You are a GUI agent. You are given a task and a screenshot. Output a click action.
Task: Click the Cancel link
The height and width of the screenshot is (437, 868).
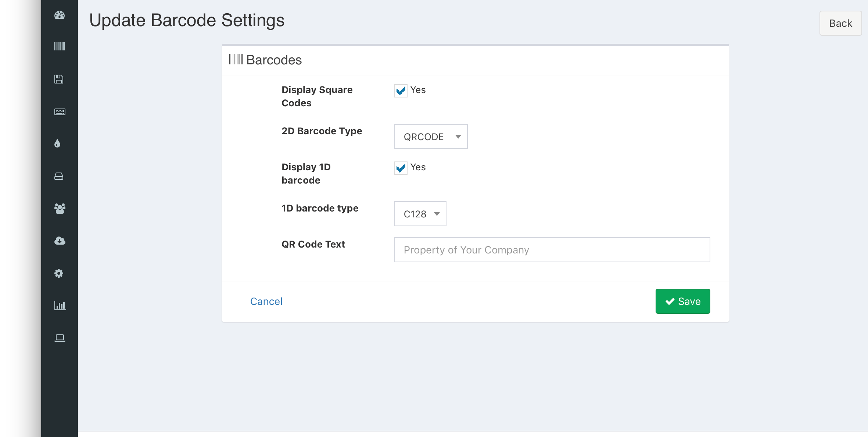click(266, 301)
